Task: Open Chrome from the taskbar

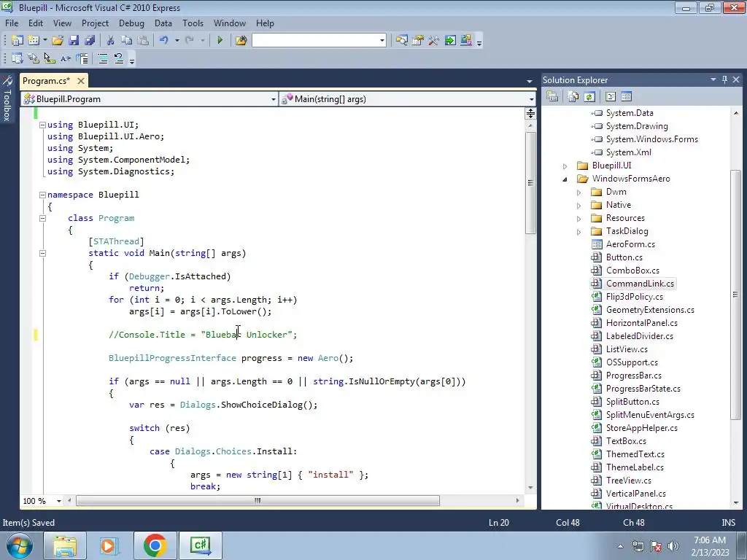Action: (155, 545)
